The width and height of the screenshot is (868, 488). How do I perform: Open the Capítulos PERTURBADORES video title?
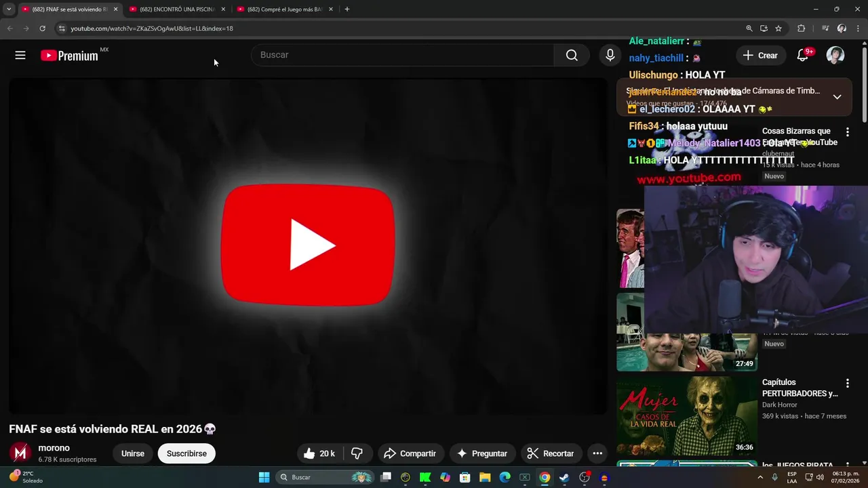pyautogui.click(x=800, y=388)
